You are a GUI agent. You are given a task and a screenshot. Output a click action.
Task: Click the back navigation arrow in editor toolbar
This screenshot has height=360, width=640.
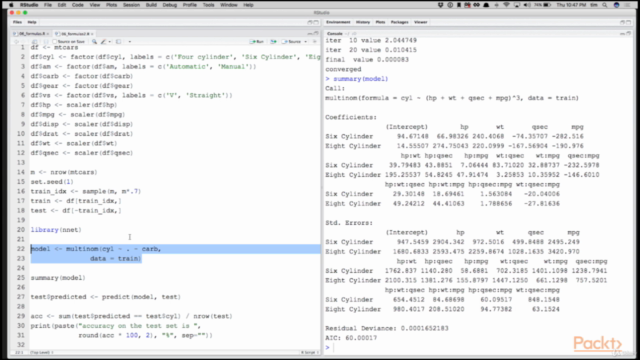click(x=16, y=42)
